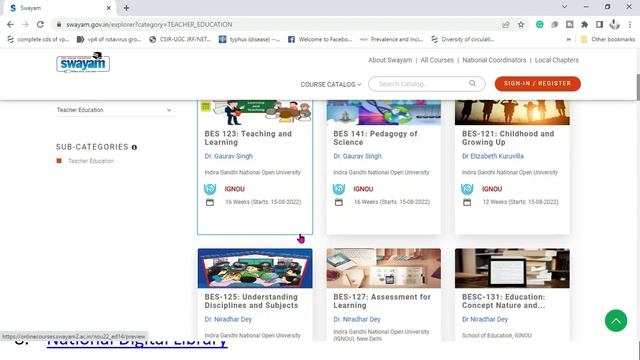
Task: Click Dr. Gaurav Singh under BES 141
Action: tap(357, 156)
